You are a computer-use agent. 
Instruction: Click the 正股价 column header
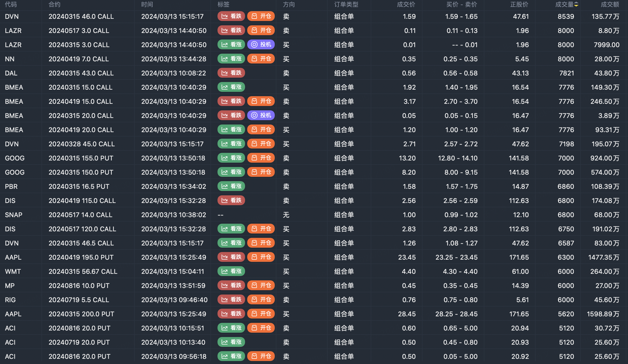[x=519, y=5]
